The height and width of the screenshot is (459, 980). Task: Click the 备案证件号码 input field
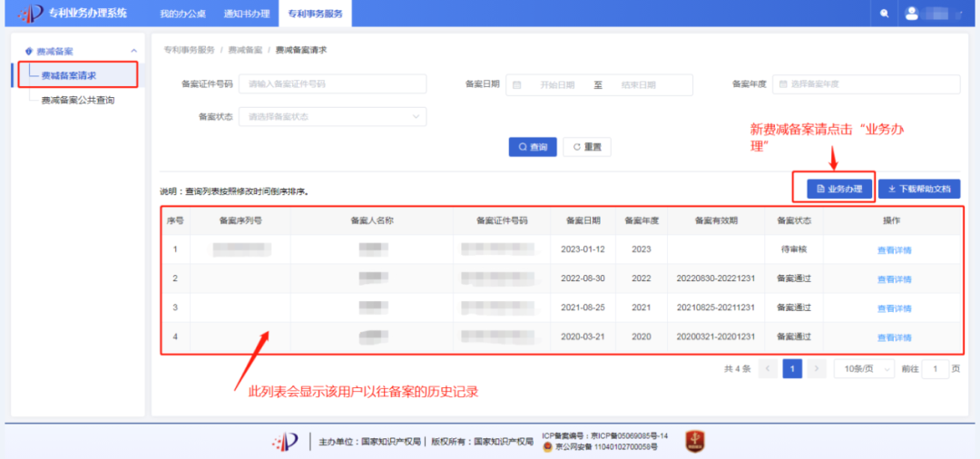[x=332, y=83]
